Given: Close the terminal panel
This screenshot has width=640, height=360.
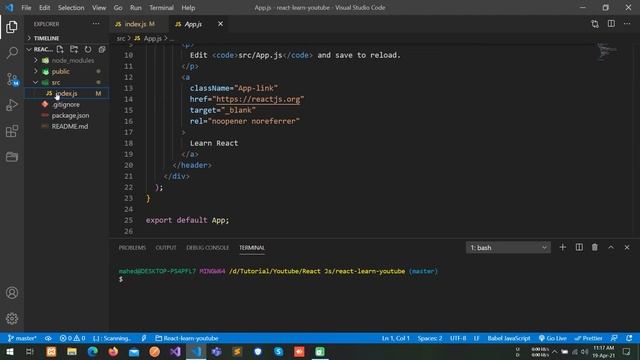Looking at the screenshot, I should [627, 247].
